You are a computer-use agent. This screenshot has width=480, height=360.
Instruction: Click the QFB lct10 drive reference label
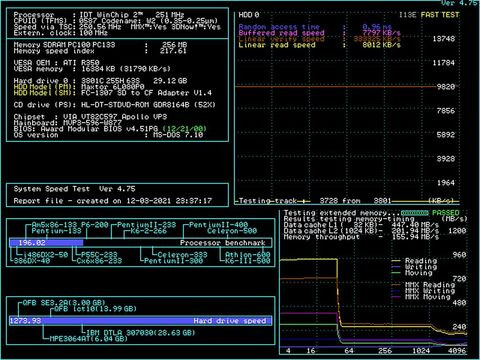pyautogui.click(x=95, y=309)
